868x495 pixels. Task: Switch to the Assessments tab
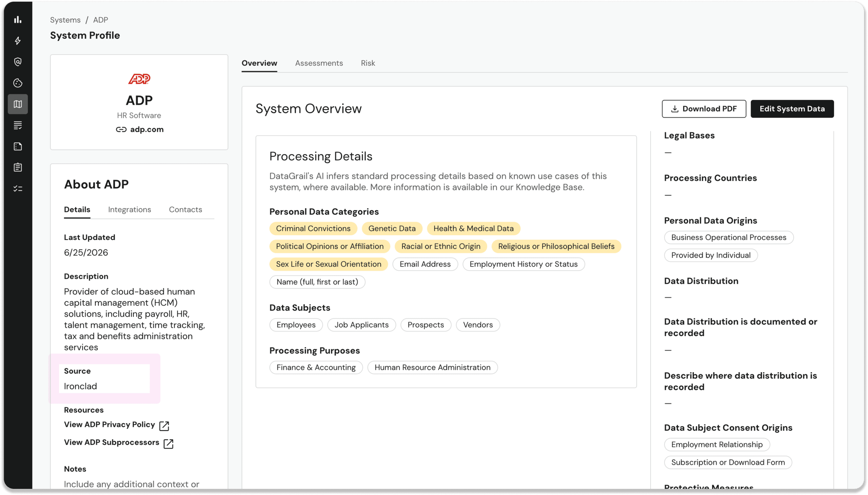[x=319, y=63]
